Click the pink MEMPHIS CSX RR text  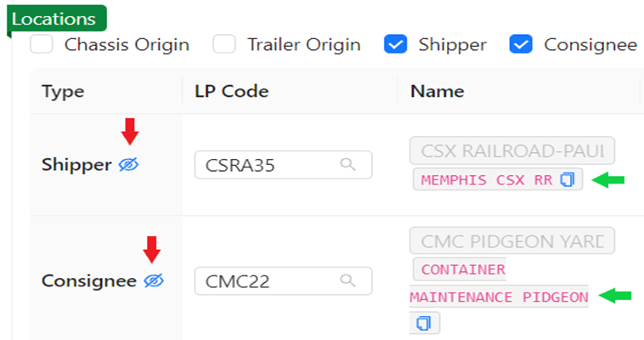point(487,180)
